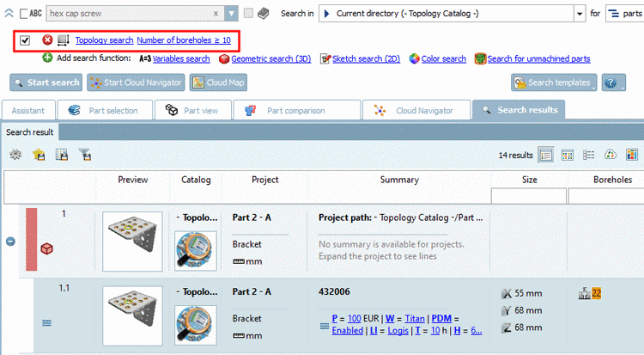This screenshot has width=644, height=355.
Task: Switch to the Assistant tab
Action: tap(28, 110)
